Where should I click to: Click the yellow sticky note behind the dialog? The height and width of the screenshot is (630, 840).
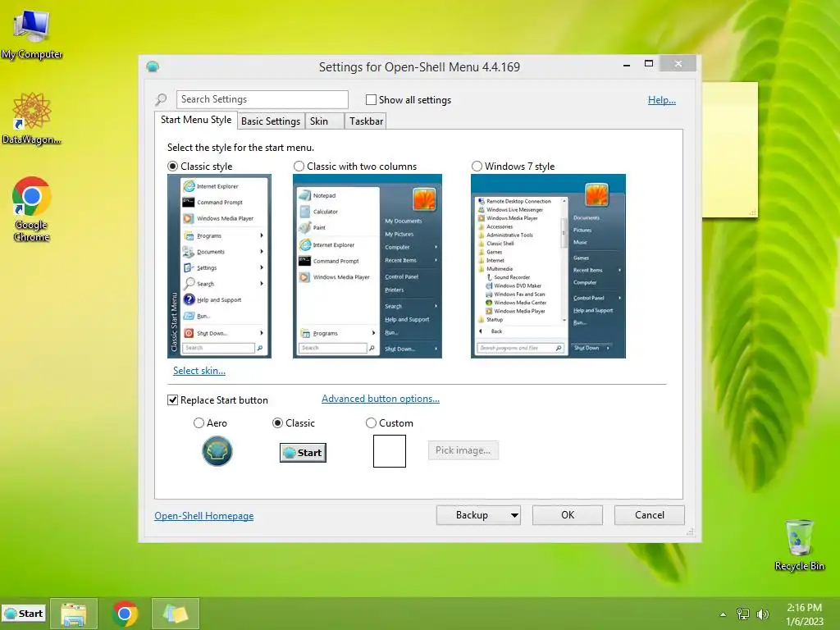coord(730,150)
